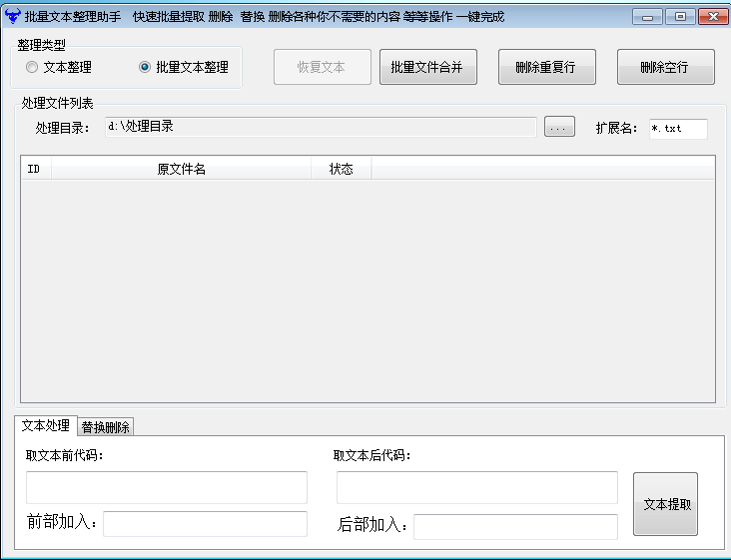Switch to the 文本处理 tab

point(46,425)
